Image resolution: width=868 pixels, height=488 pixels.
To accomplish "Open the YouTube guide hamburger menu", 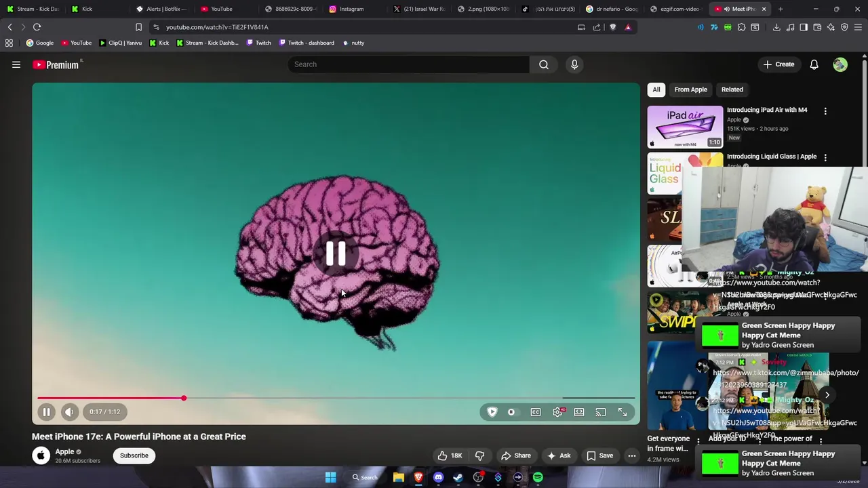I will pos(16,64).
